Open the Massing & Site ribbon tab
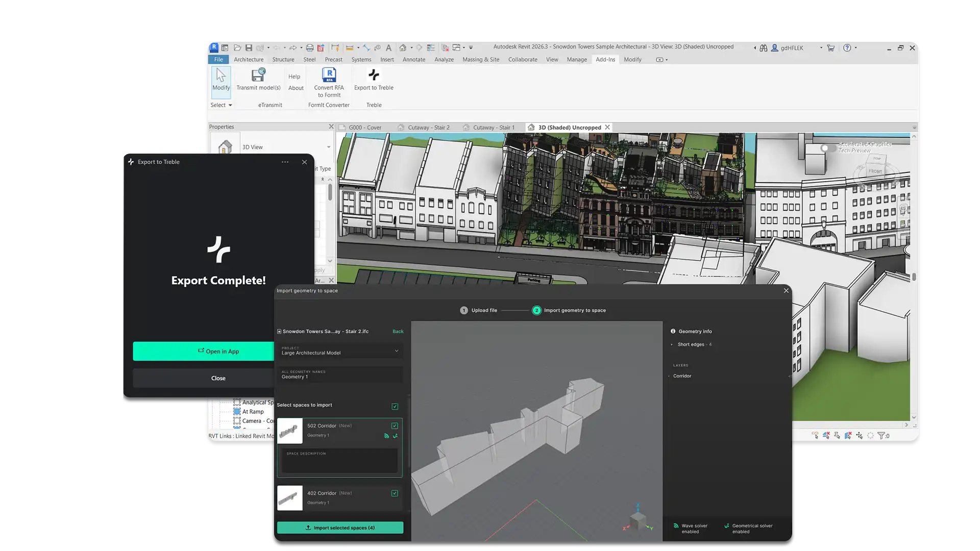 [480, 60]
